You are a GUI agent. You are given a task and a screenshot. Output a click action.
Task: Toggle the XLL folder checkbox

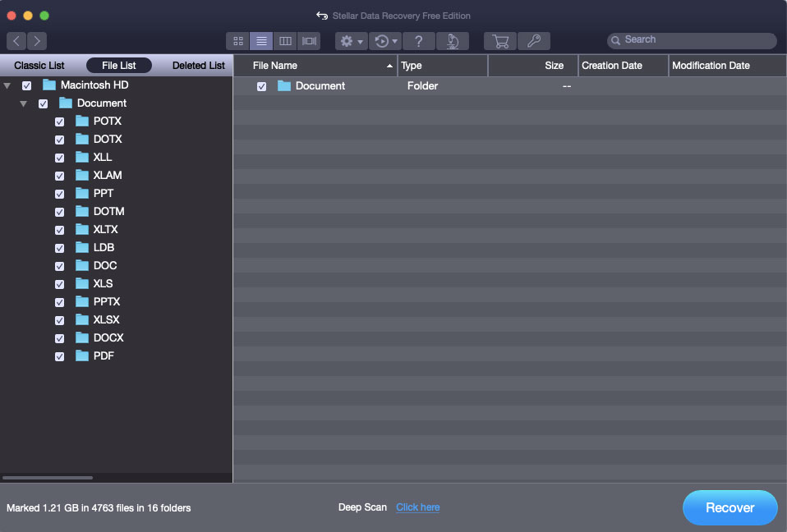coord(59,158)
